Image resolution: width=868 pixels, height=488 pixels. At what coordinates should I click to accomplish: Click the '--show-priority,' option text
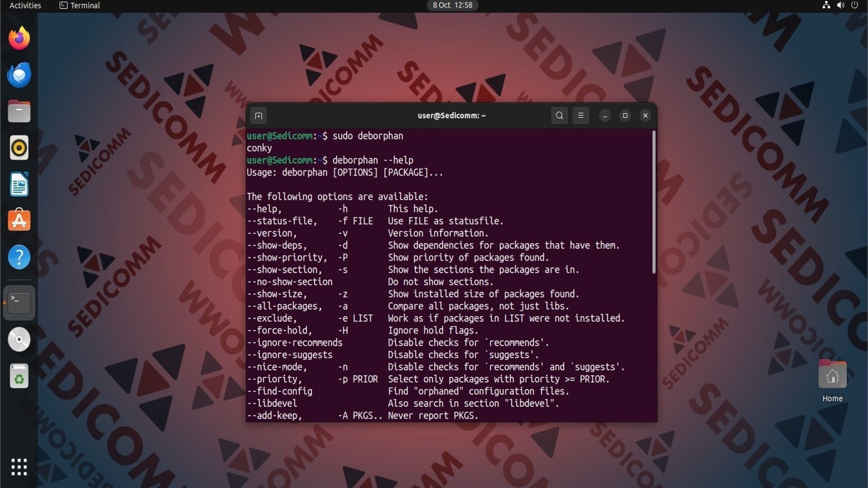(287, 258)
